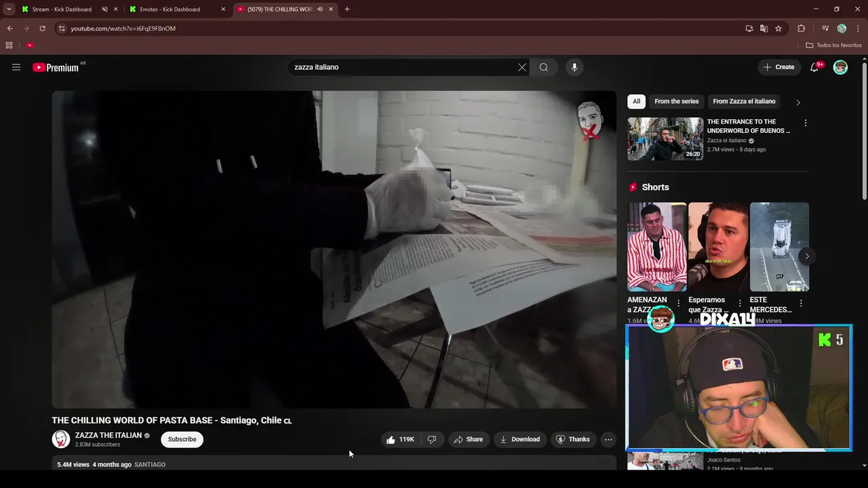Click the #SANTIAGO hashtag
This screenshot has width=868, height=488.
click(x=150, y=464)
